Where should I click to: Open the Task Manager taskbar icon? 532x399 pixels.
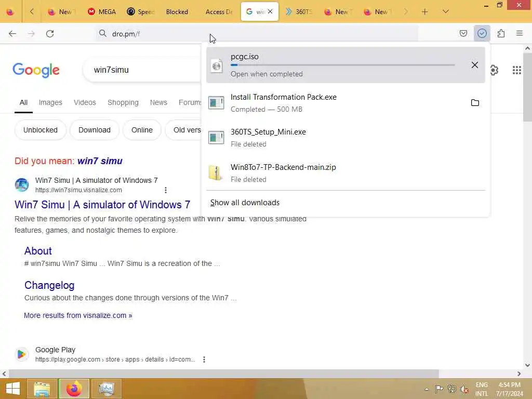106,389
